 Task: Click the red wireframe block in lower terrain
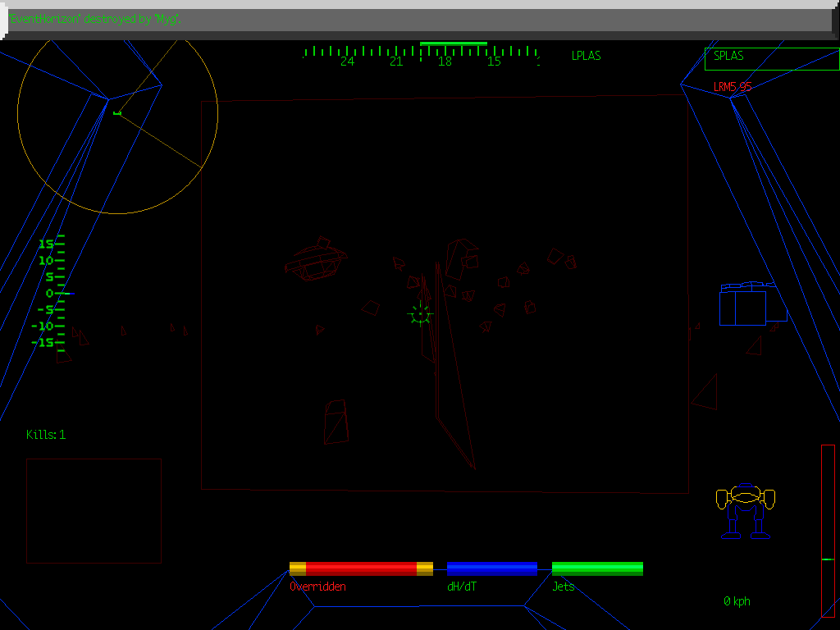click(336, 422)
